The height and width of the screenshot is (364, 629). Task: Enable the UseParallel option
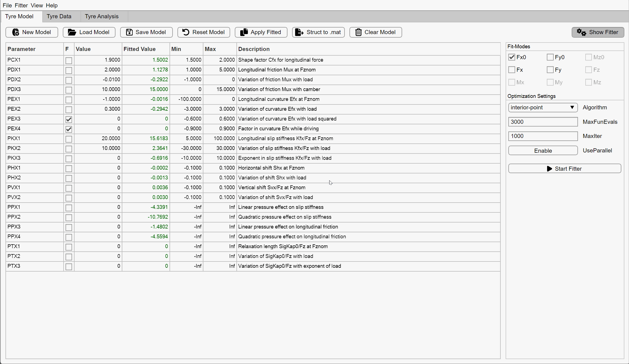pos(543,150)
